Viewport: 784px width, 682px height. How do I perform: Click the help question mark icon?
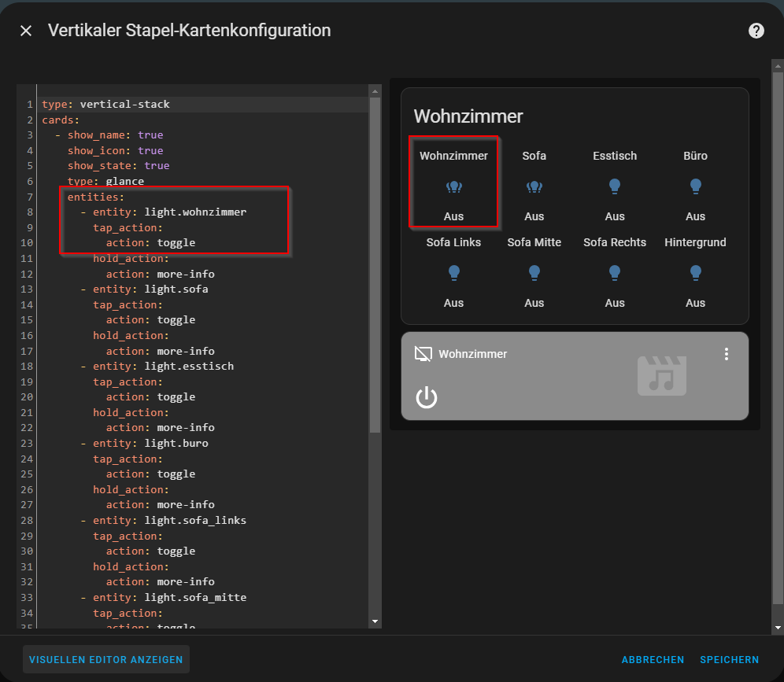point(756,31)
